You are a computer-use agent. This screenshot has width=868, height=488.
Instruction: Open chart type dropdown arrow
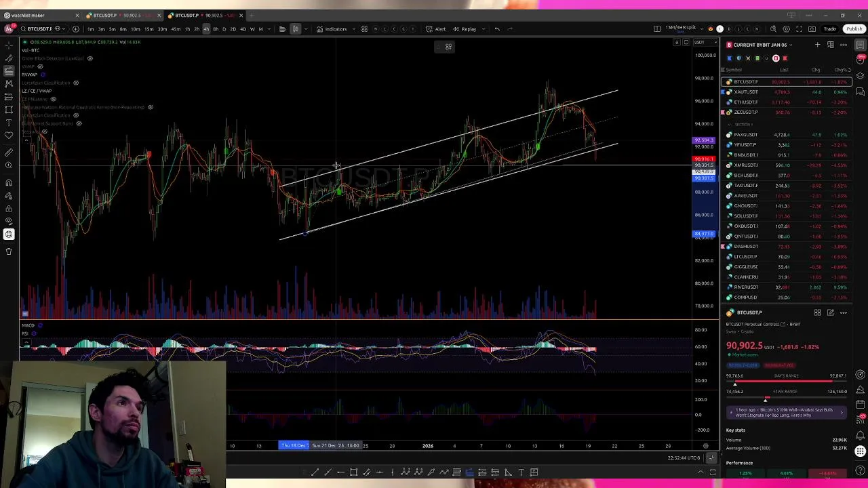click(307, 29)
